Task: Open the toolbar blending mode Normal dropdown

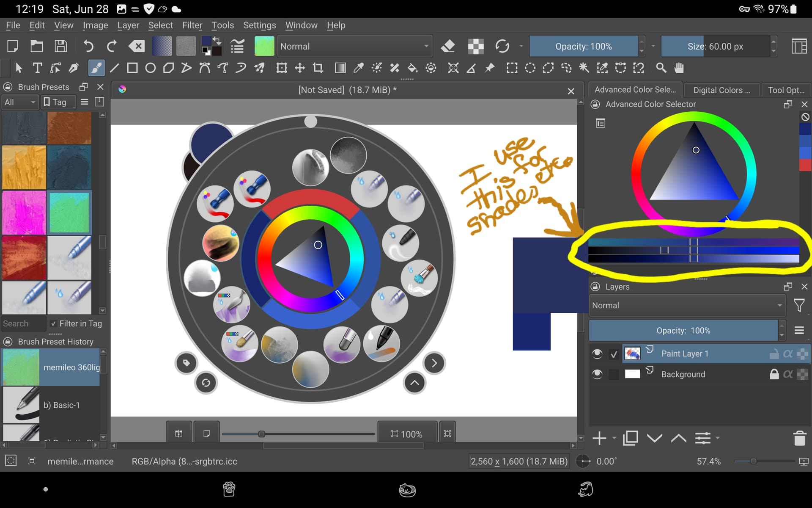Action: [x=354, y=46]
